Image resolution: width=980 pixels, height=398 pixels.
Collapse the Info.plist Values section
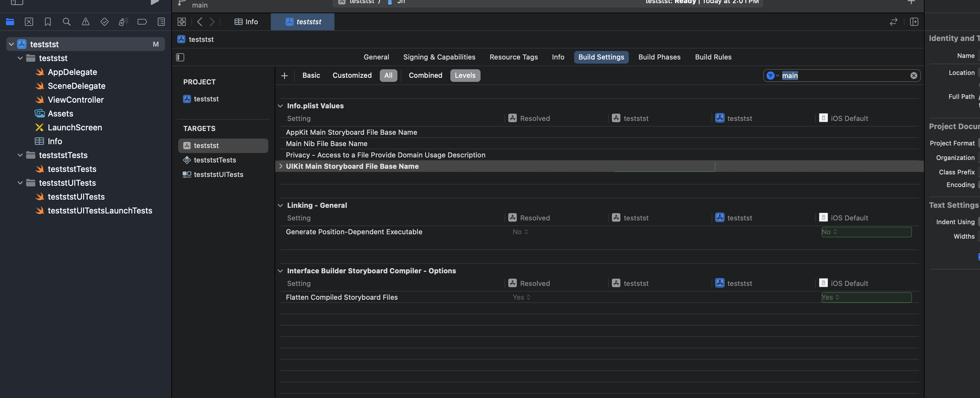pyautogui.click(x=280, y=106)
